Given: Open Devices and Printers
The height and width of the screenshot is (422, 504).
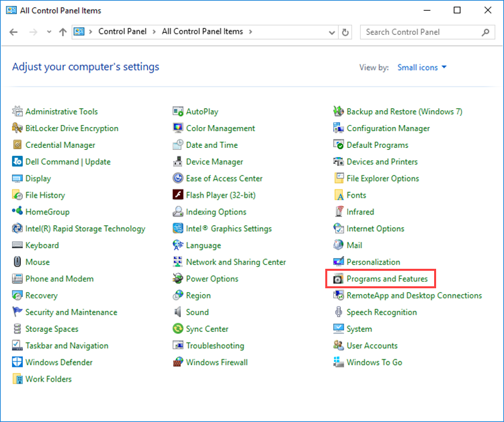Looking at the screenshot, I should 382,162.
